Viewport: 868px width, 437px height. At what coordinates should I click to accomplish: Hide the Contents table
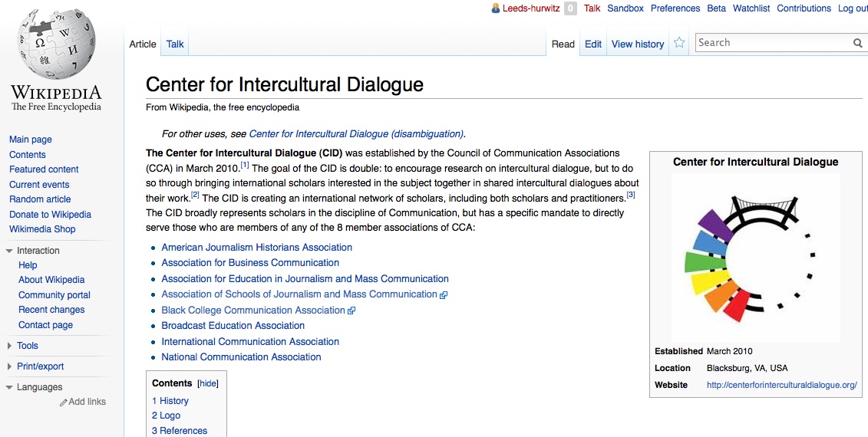point(208,383)
